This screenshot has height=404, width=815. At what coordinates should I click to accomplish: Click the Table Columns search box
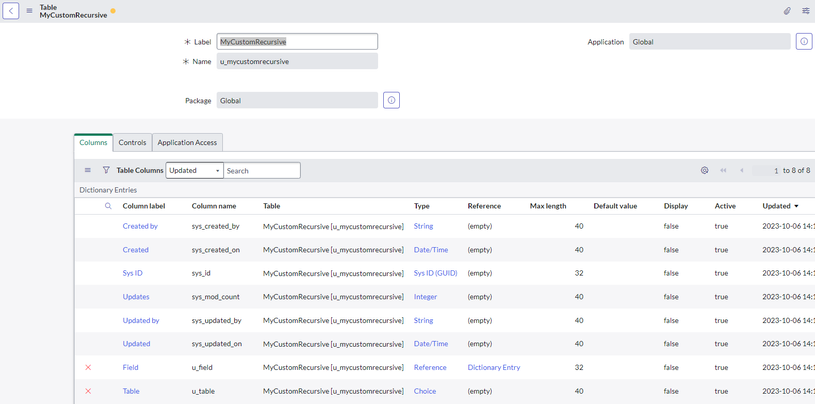click(x=262, y=171)
